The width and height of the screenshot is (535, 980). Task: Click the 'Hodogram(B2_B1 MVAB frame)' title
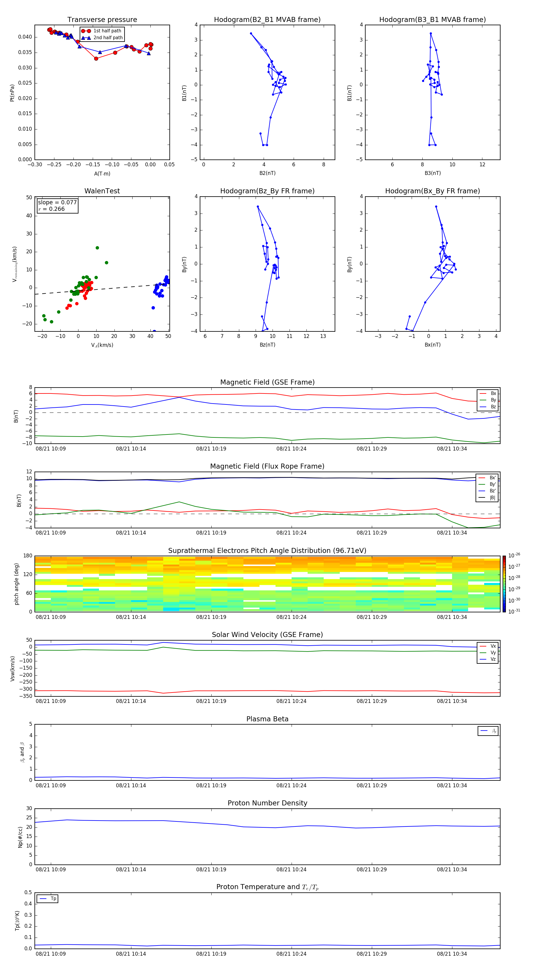(x=267, y=19)
